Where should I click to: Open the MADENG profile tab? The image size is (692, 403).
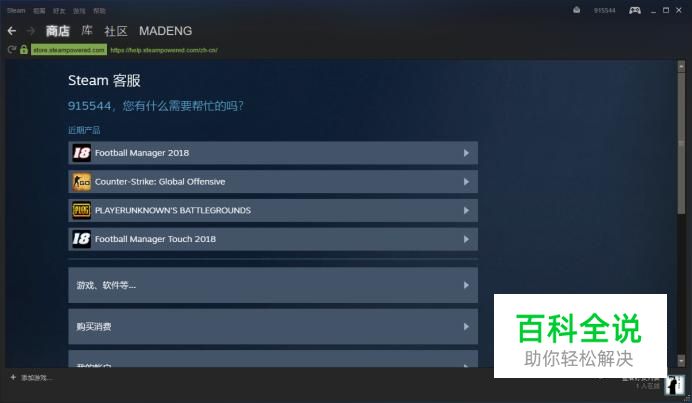165,31
